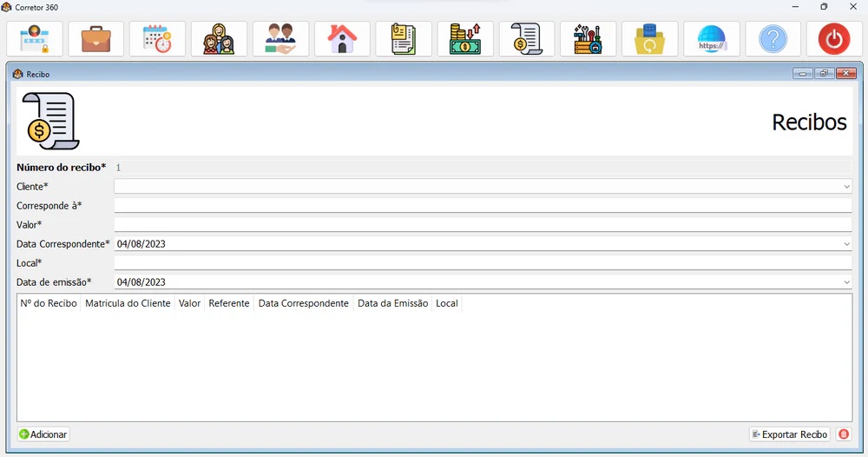Open the contract documents icon

pyautogui.click(x=404, y=39)
